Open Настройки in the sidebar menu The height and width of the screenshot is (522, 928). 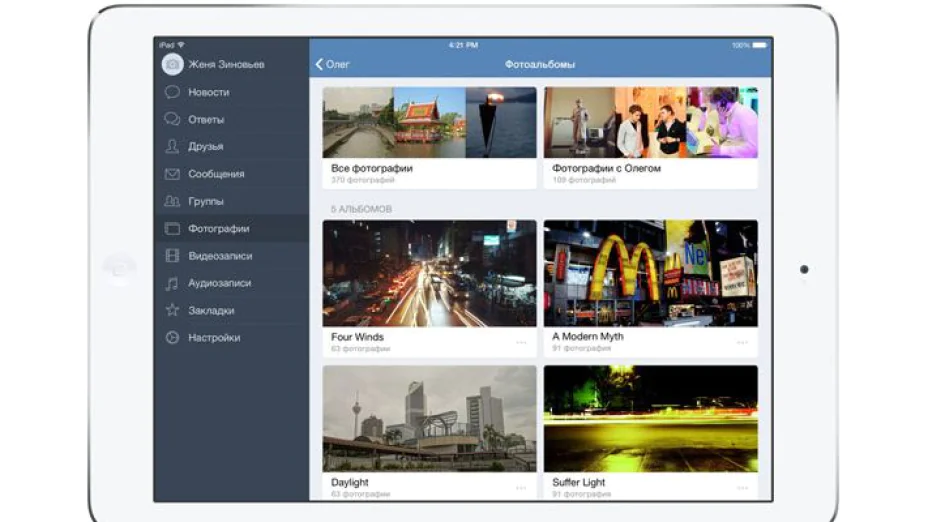click(231, 337)
